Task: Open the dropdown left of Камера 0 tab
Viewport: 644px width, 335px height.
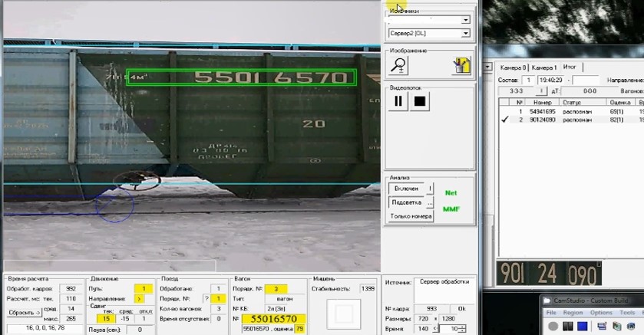Action: click(488, 67)
